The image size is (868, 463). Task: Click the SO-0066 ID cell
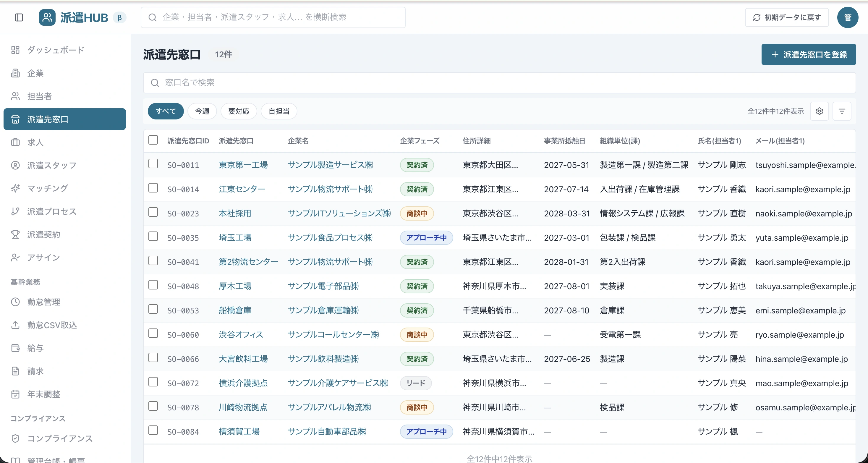[x=183, y=359]
